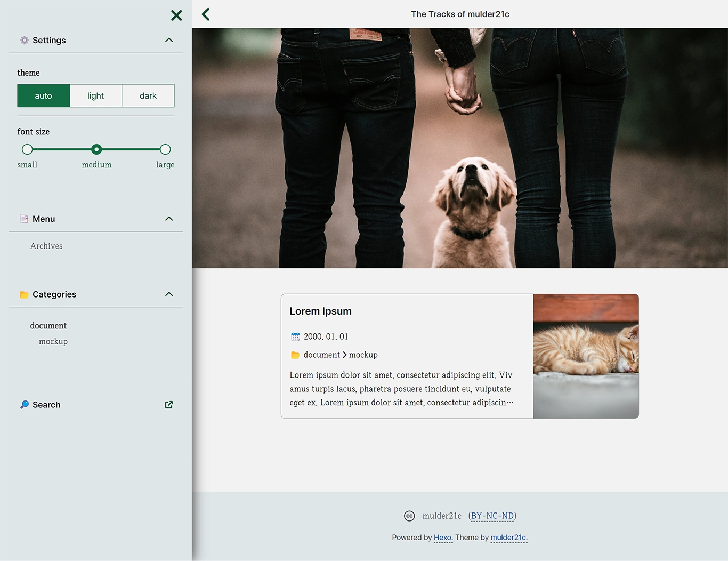Collapse the Menu section chevron
This screenshot has height=561, width=728.
coord(169,219)
